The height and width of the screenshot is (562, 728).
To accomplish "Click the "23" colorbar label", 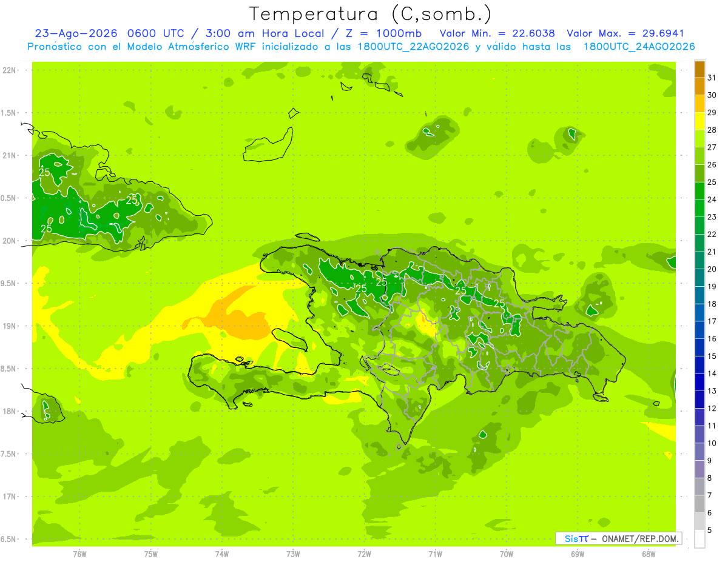I will 712,217.
